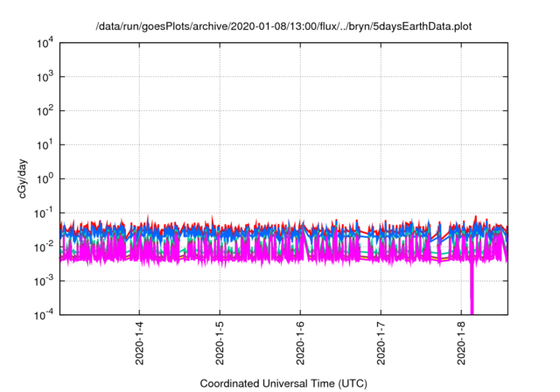
Task: Click the Coordinated Universal Time (UTC) axis label
Action: [x=283, y=383]
